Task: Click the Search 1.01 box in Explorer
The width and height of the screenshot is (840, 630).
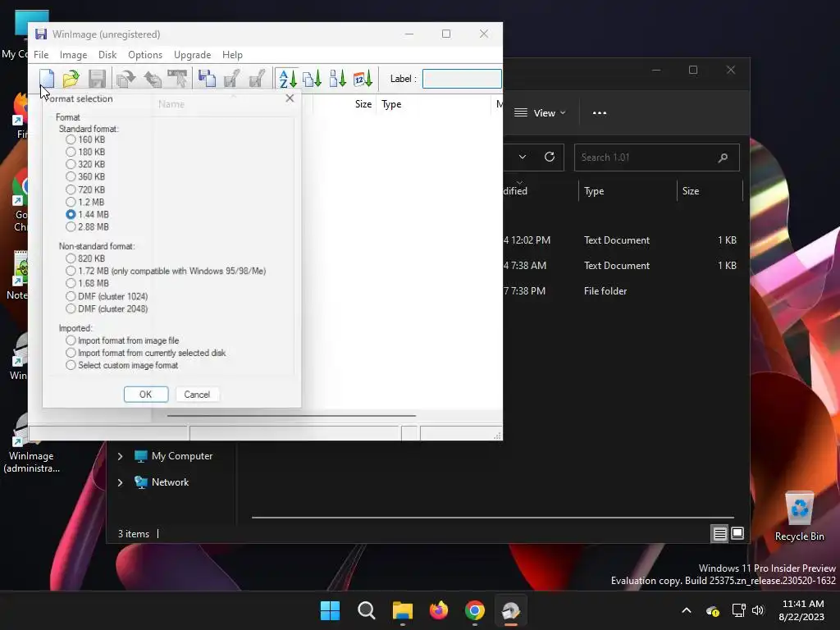Action: tap(657, 157)
